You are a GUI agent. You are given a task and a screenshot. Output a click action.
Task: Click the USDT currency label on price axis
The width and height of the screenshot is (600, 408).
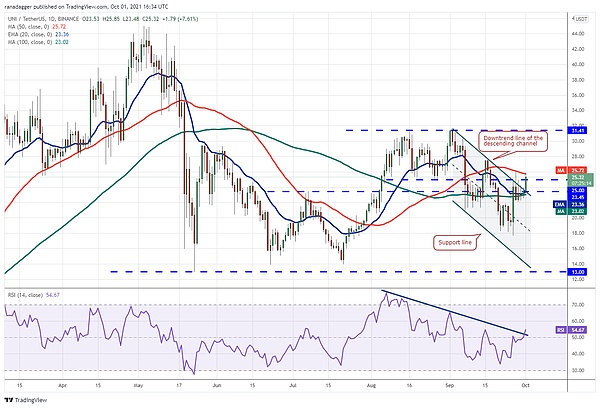[576, 17]
